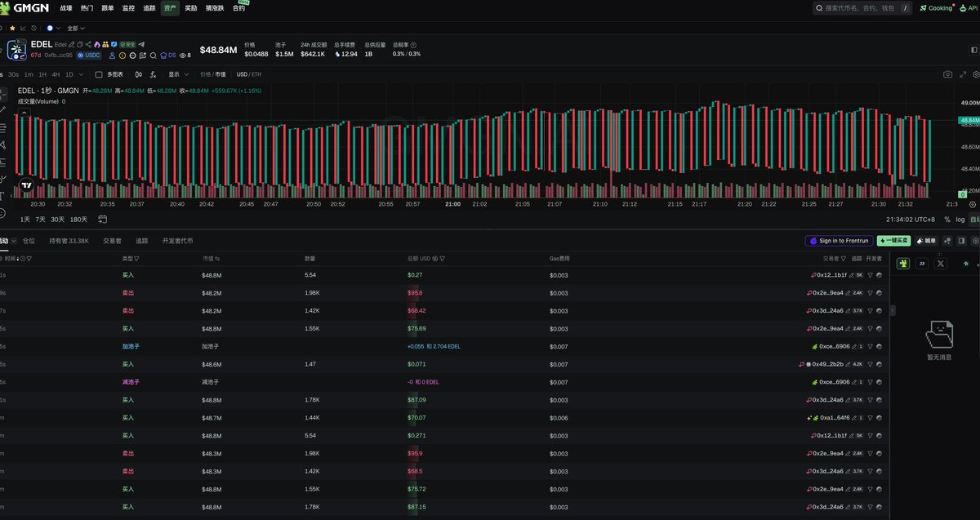The height and width of the screenshot is (520, 980).
Task: Click the candlestick chart type icon
Action: pos(138,74)
